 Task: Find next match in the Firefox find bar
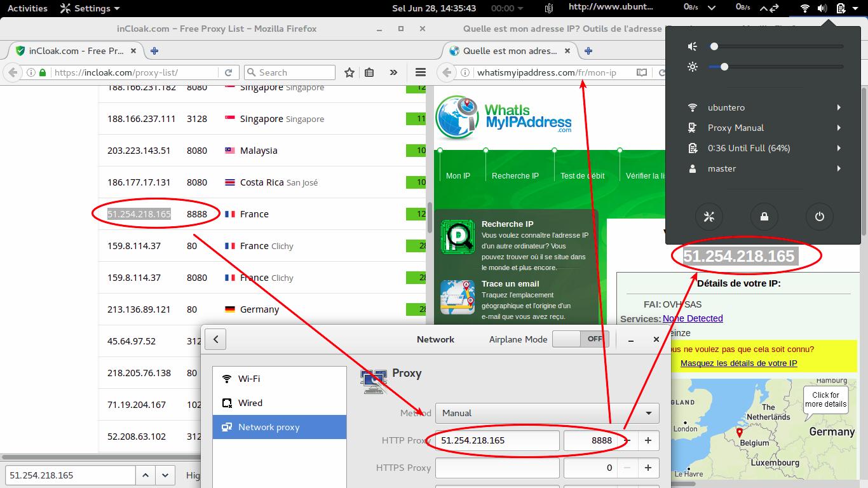pos(165,475)
